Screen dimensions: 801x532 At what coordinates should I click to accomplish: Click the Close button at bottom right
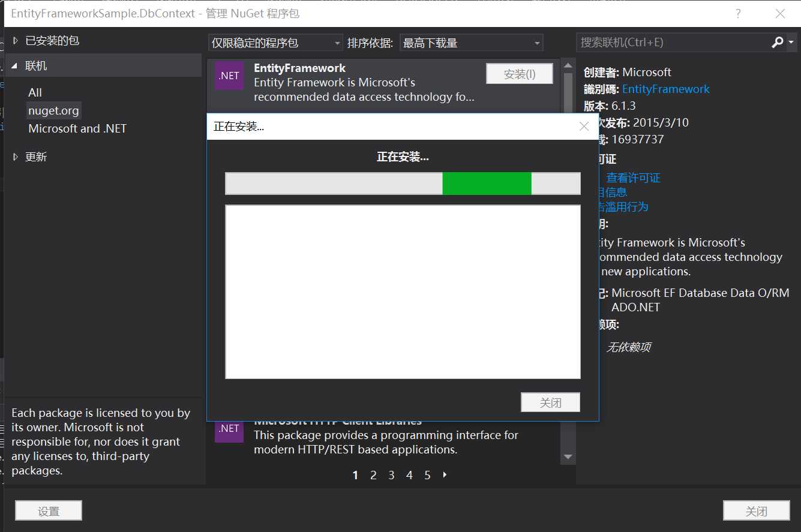(756, 511)
